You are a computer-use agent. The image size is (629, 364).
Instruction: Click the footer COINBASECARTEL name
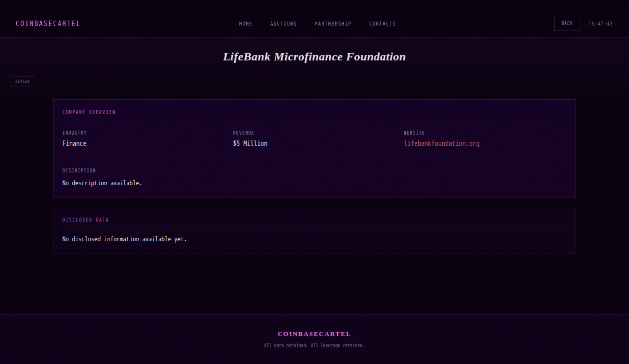coord(314,334)
